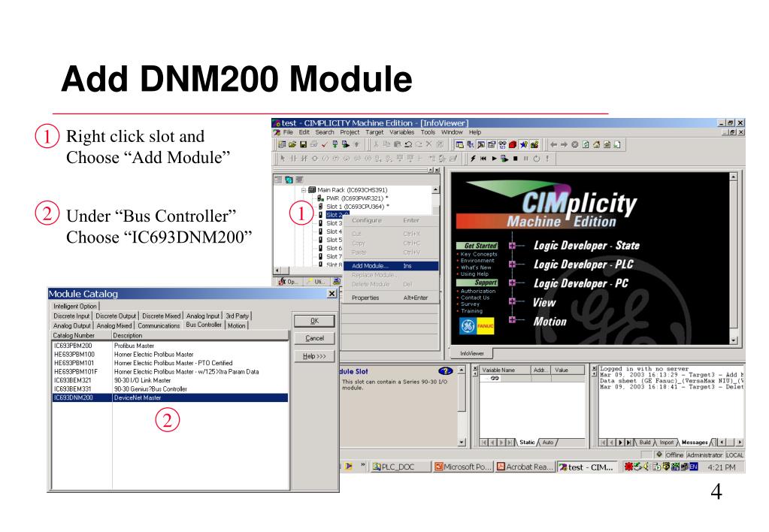
Task: Switch to Microsoft Po... in taskbar
Action: pos(464,467)
